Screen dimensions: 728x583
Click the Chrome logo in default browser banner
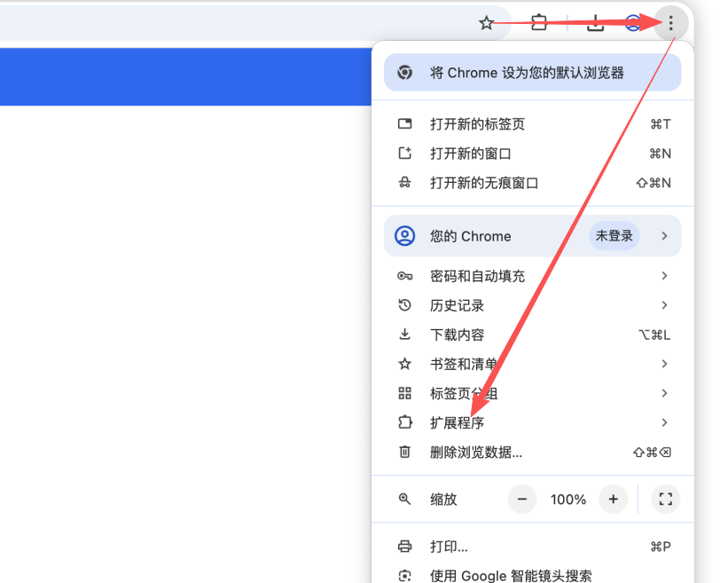tap(405, 73)
